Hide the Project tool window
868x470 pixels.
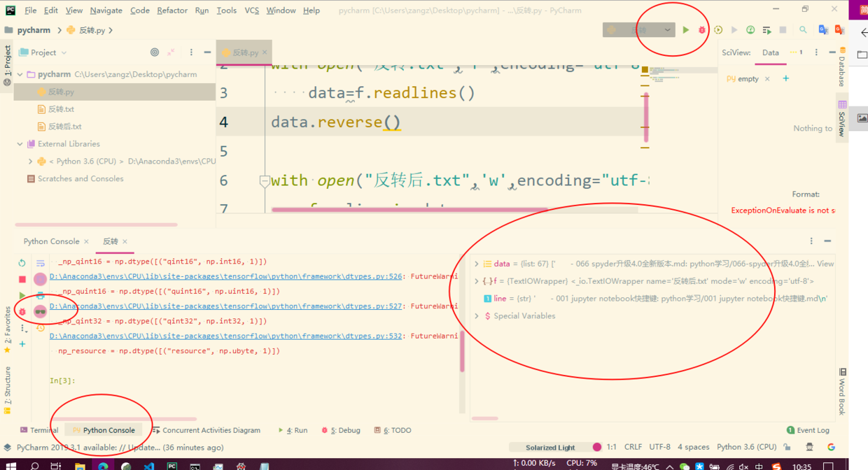click(x=207, y=52)
